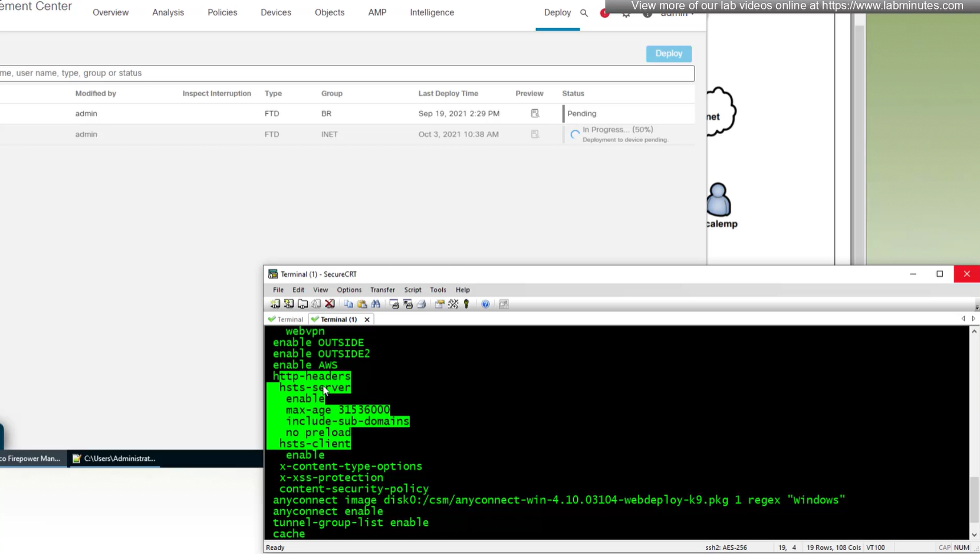Click the Quick Connect icon in SecureCRT toolbar
980x554 pixels.
[x=289, y=304]
